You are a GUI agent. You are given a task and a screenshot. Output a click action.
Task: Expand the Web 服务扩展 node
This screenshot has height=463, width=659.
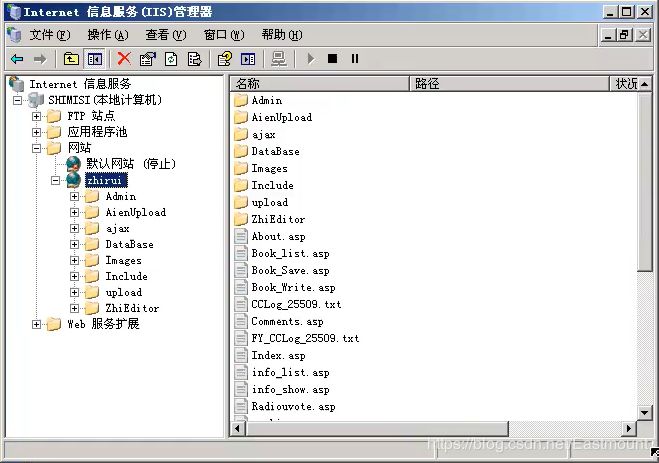click(x=37, y=324)
